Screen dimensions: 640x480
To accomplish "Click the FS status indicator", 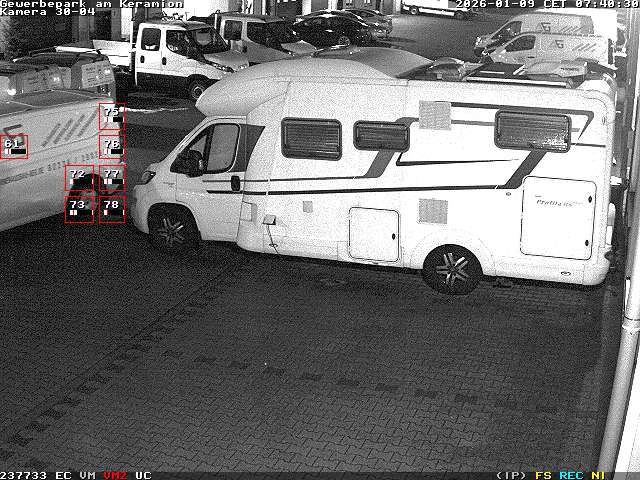I will [x=543, y=475].
